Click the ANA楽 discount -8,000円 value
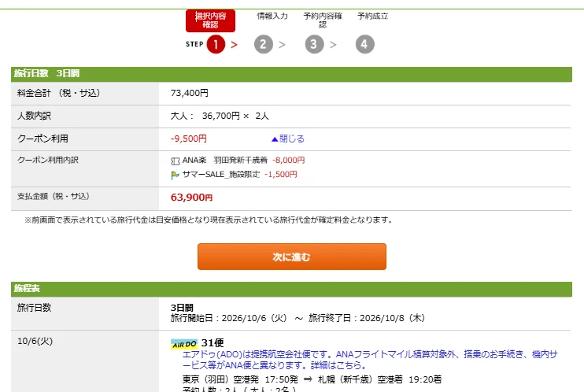The width and height of the screenshot is (584, 392). [x=289, y=161]
